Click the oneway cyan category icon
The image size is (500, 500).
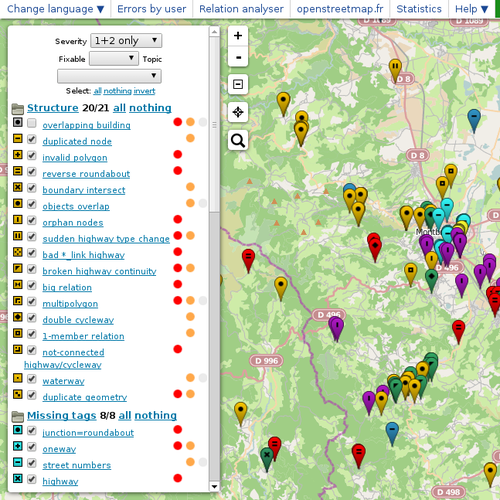(x=18, y=446)
